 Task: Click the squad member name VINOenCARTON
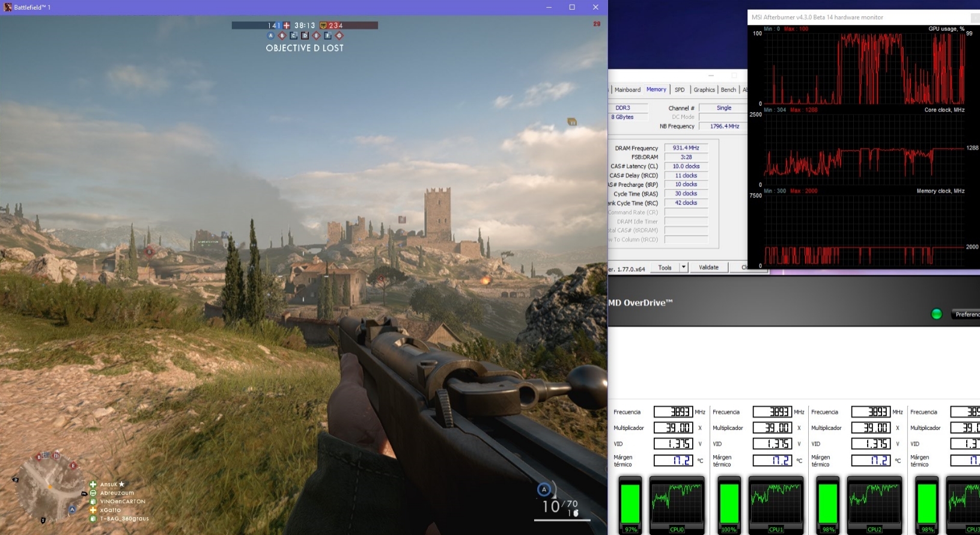click(123, 501)
